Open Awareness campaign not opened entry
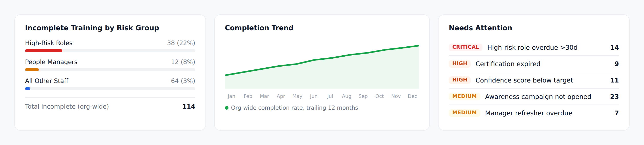644x145 pixels. [534, 97]
